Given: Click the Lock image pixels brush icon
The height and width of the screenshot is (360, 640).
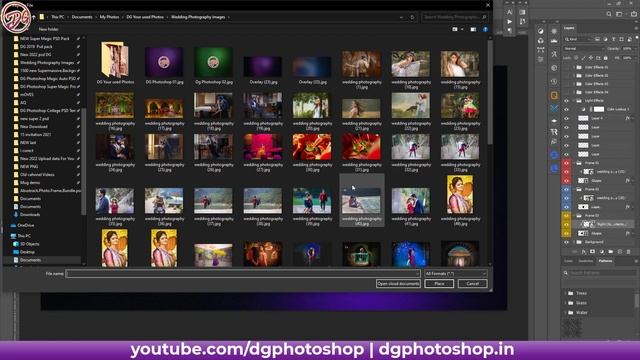Looking at the screenshot, I should [x=583, y=58].
